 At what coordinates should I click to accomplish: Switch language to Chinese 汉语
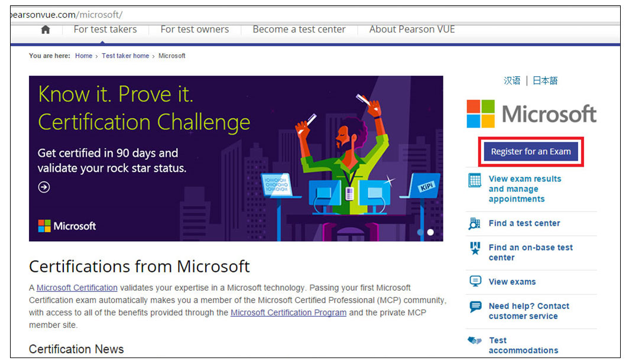pyautogui.click(x=512, y=80)
